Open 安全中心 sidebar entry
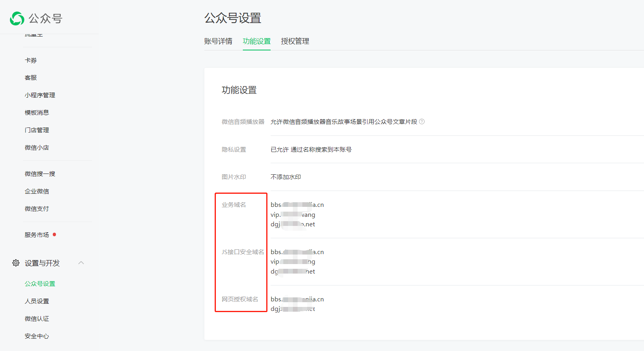Screen dimensions: 644x351 coord(37,336)
